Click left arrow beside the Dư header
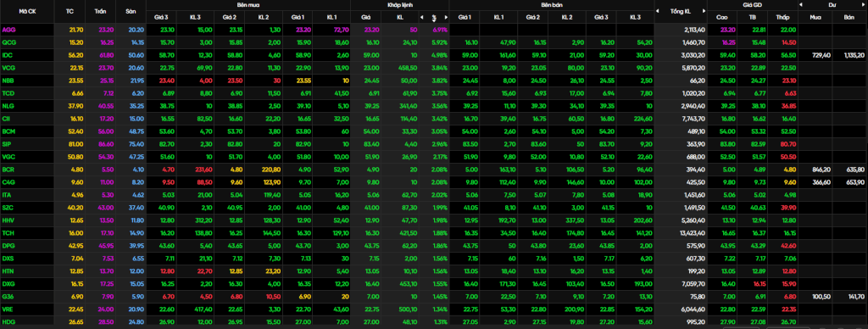 pyautogui.click(x=801, y=5)
